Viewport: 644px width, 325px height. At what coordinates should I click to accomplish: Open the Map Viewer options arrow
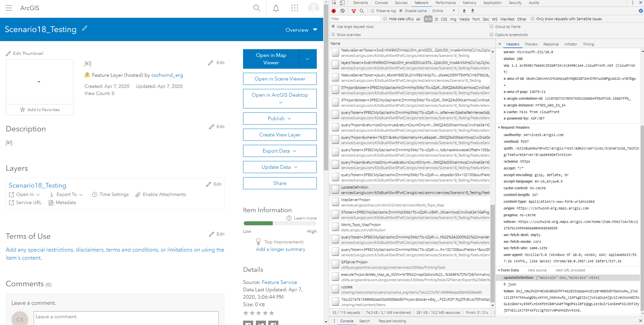pos(308,59)
